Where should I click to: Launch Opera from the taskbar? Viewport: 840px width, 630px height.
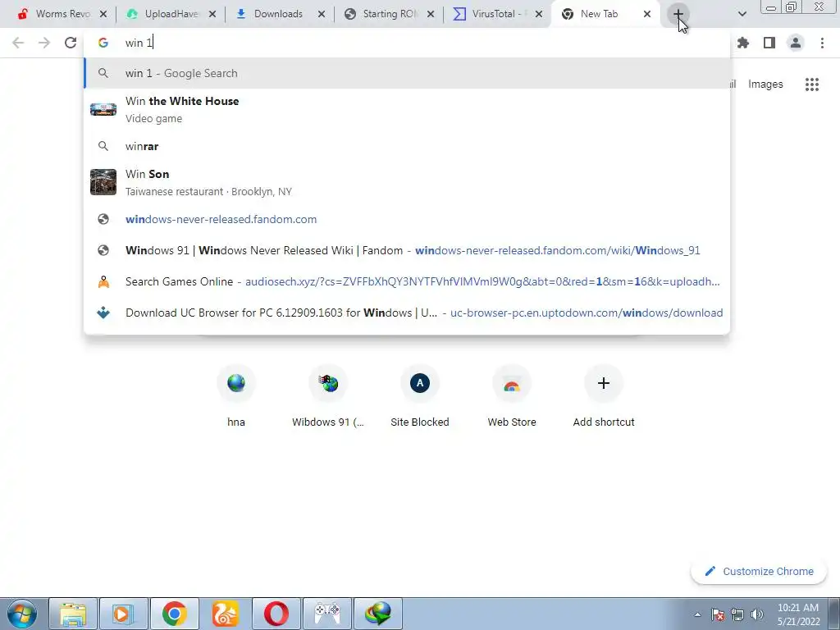coord(276,614)
